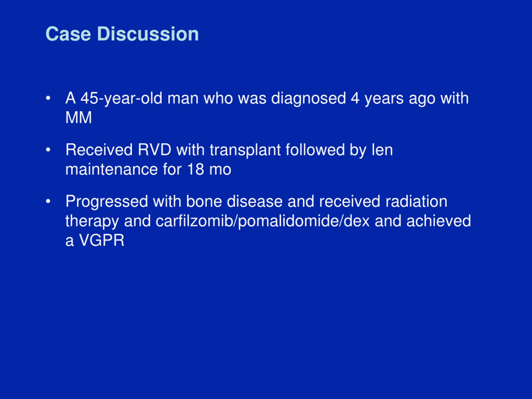Click the word 'followed' in second bullet
532x399 pixels.
315,150
